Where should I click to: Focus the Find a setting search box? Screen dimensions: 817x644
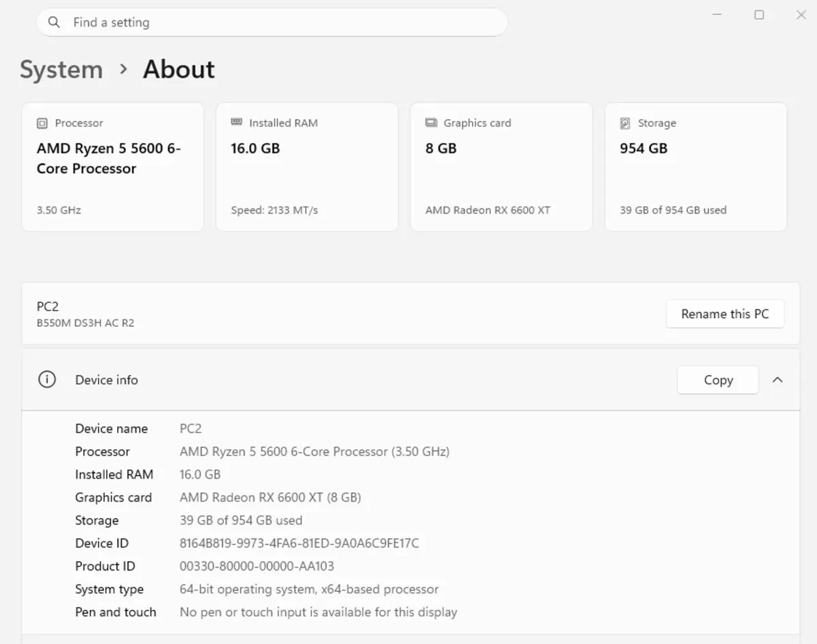[272, 22]
